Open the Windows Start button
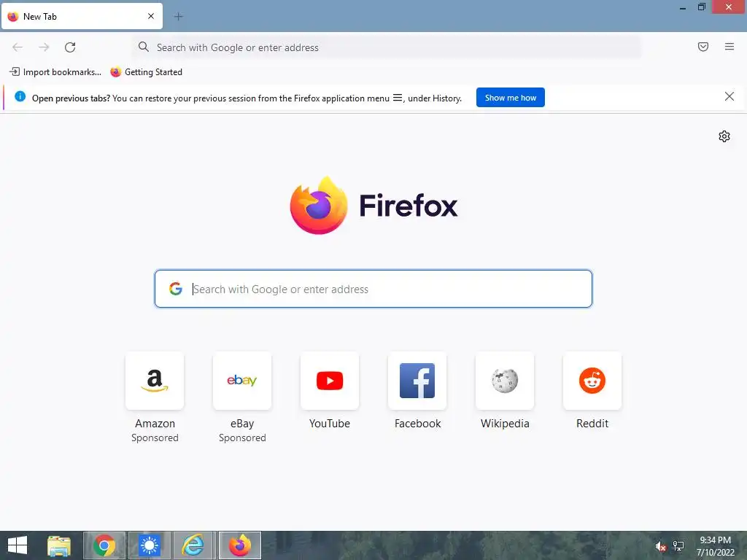This screenshot has width=747, height=560. [18, 545]
